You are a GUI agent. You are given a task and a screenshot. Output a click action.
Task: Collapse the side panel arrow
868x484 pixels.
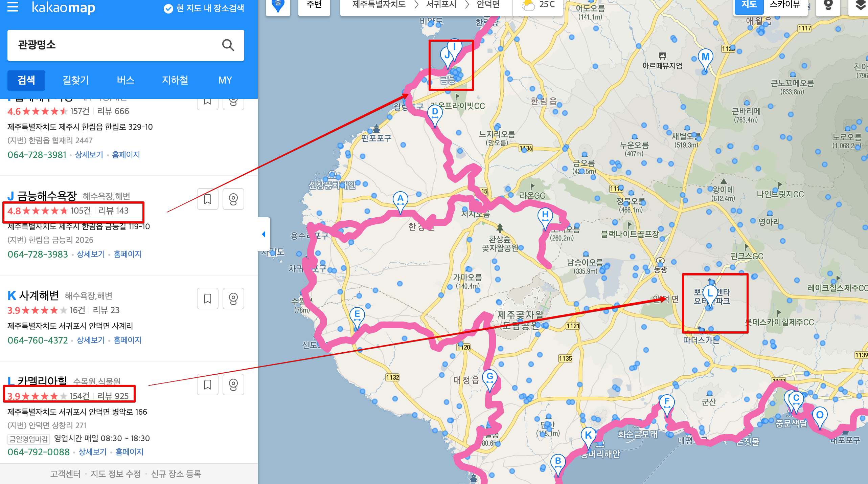coord(264,234)
